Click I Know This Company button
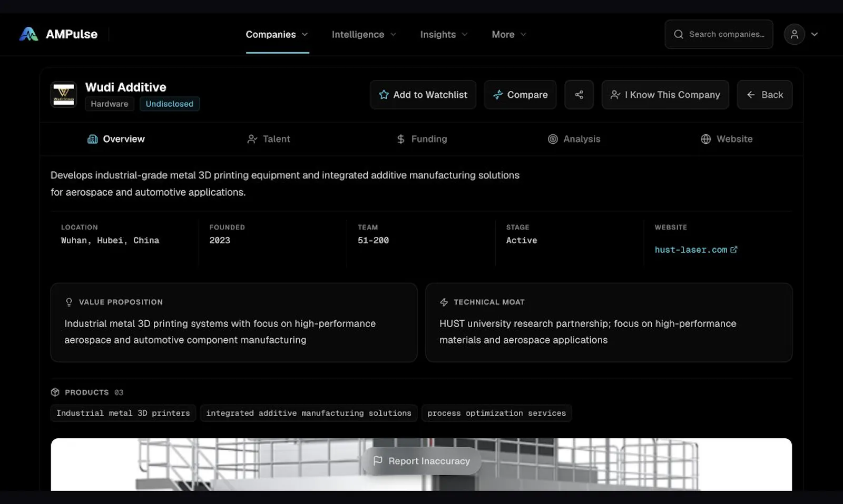This screenshot has height=504, width=843. (x=665, y=95)
